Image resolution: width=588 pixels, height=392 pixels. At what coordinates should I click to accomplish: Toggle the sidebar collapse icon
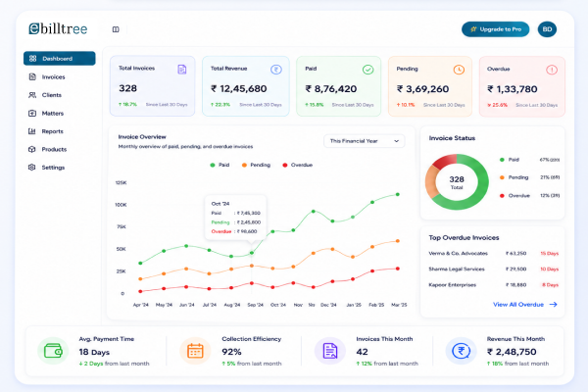tap(116, 29)
